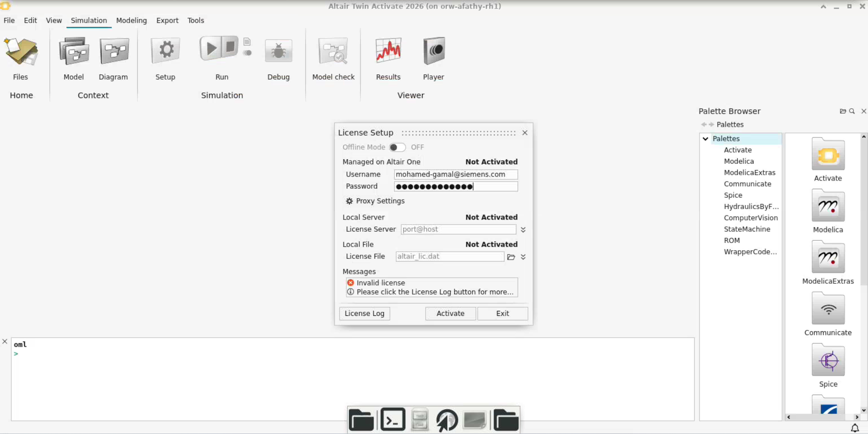This screenshot has height=434, width=868.
Task: Open the terminal icon in the dock
Action: 393,420
